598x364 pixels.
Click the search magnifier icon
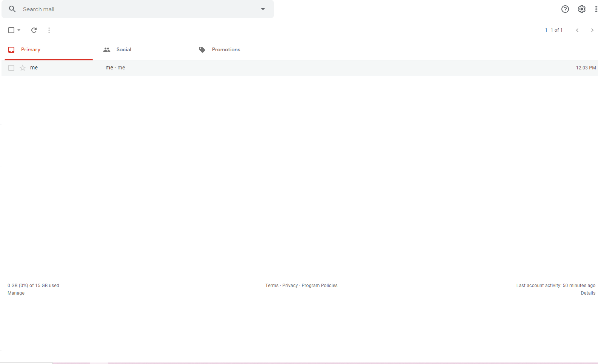[x=12, y=9]
